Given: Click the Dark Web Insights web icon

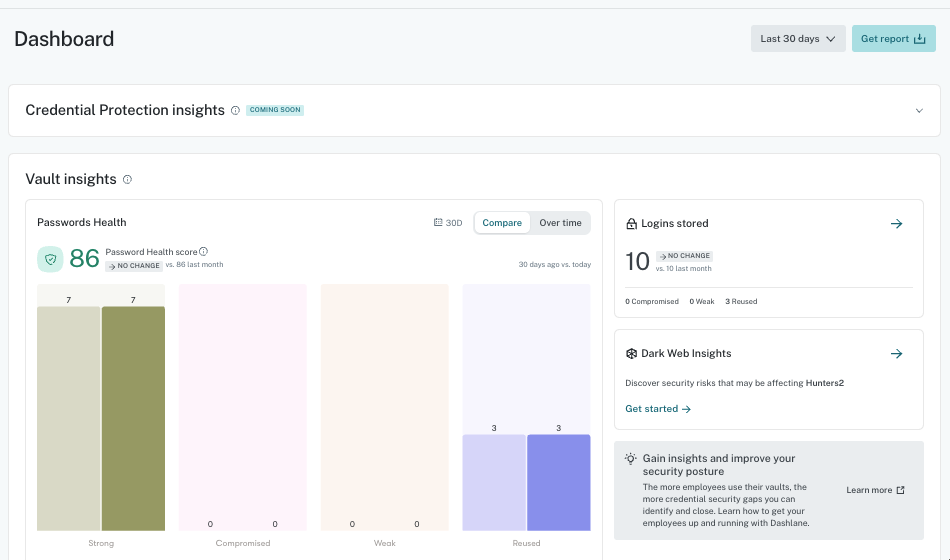Looking at the screenshot, I should tap(631, 354).
